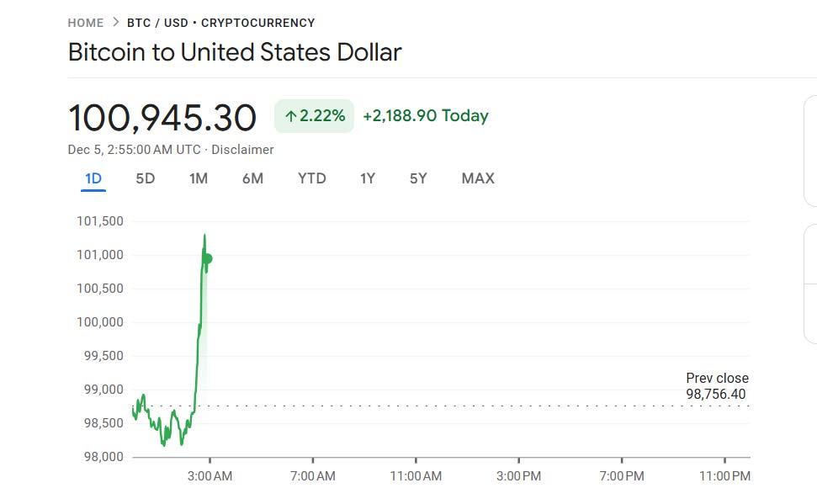Click the 100,945.30 price value

[162, 117]
